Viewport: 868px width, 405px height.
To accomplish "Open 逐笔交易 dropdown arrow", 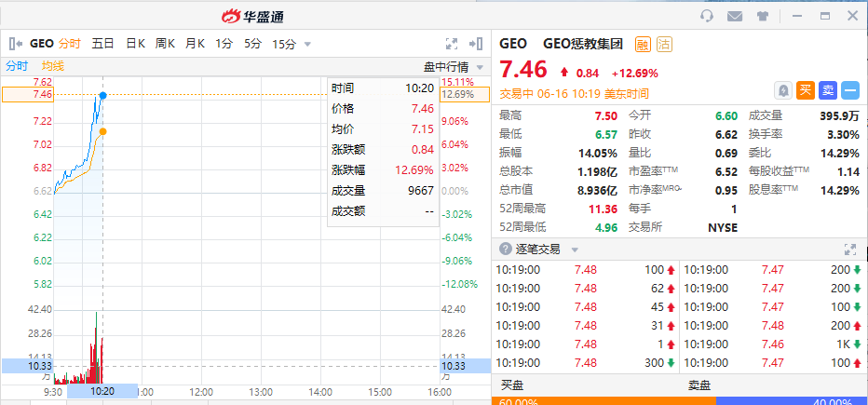I will tap(575, 250).
